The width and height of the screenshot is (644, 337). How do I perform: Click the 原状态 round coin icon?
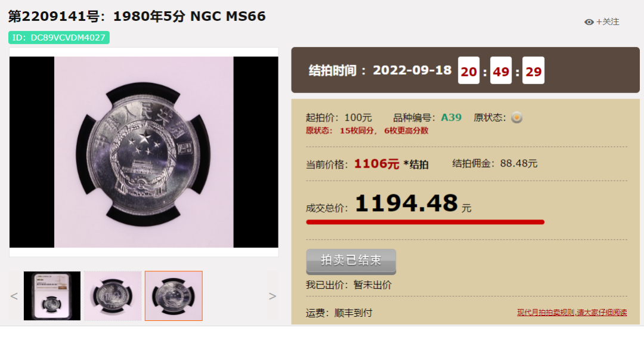point(516,118)
